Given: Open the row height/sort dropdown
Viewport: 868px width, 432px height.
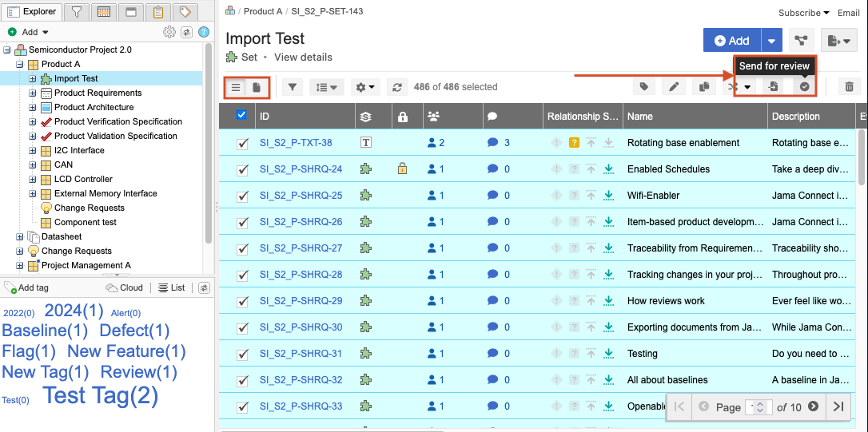Looking at the screenshot, I should click(327, 87).
